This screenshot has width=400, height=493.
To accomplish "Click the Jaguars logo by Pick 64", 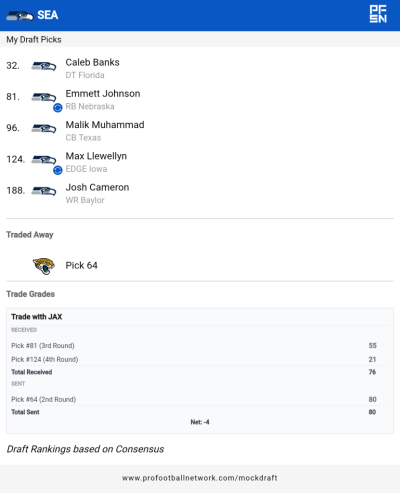I will pyautogui.click(x=44, y=266).
